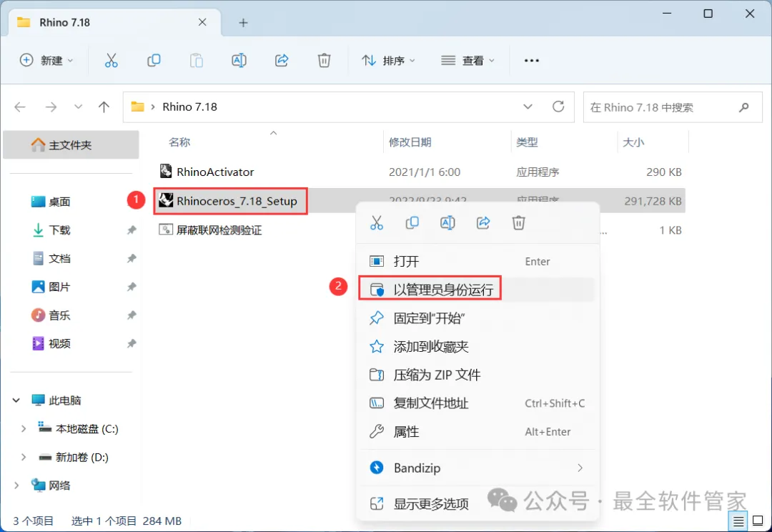Click the search magnifier icon
The height and width of the screenshot is (532, 772).
pyautogui.click(x=744, y=107)
